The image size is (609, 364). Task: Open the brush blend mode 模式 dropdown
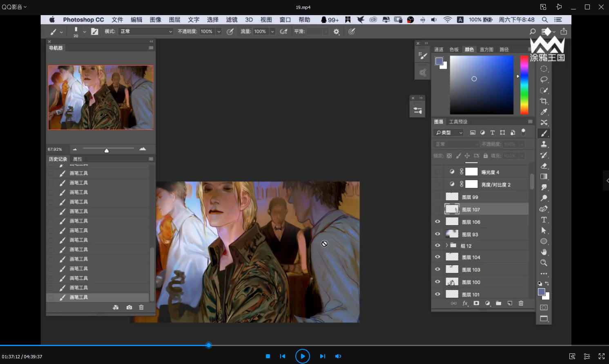pyautogui.click(x=146, y=31)
